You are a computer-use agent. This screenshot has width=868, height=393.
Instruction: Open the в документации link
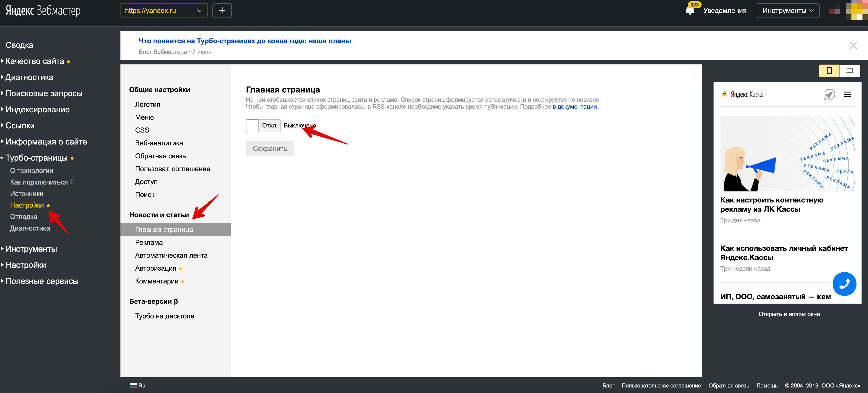(x=574, y=107)
